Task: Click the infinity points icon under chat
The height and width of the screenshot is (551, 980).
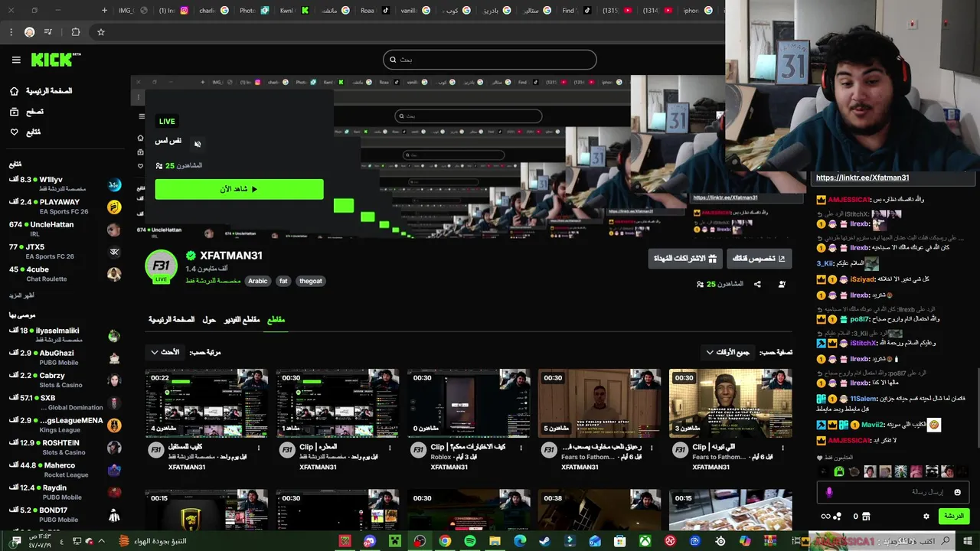Action: click(825, 517)
